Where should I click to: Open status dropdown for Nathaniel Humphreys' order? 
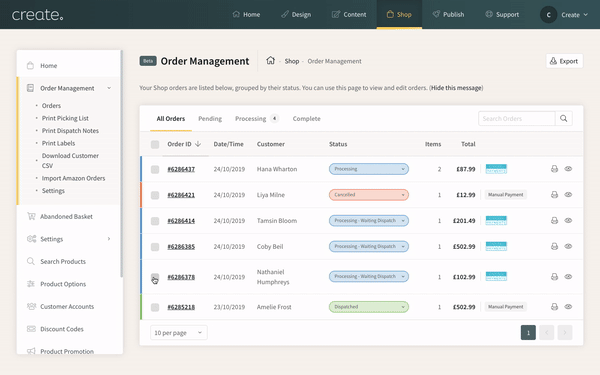(x=369, y=276)
